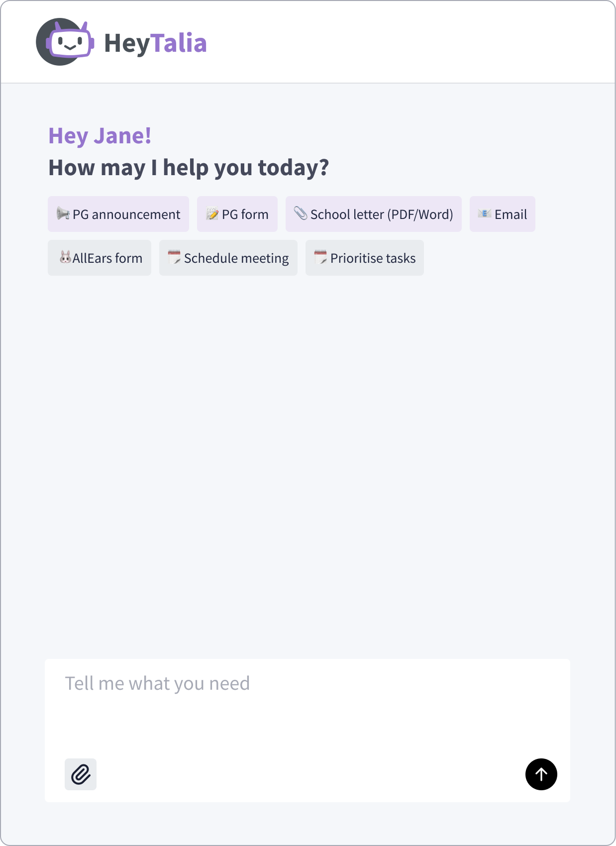Click the "Hey Jane!" greeting text

click(x=100, y=136)
